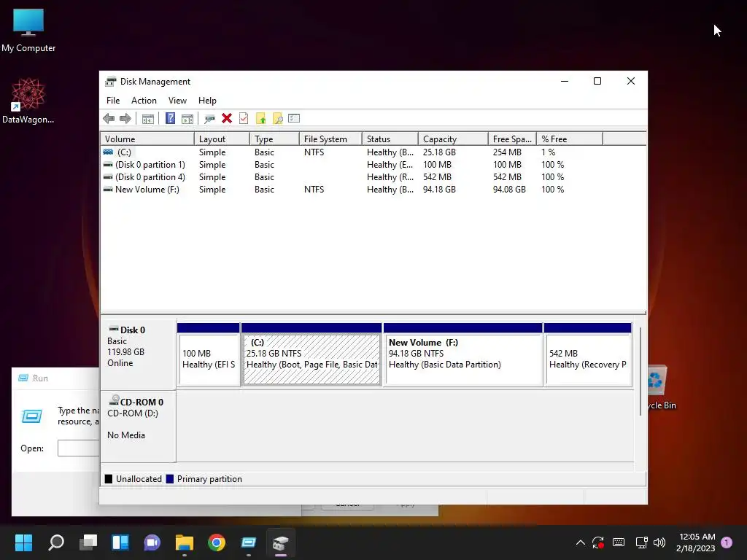Open File Explorer from the taskbar

tap(185, 542)
